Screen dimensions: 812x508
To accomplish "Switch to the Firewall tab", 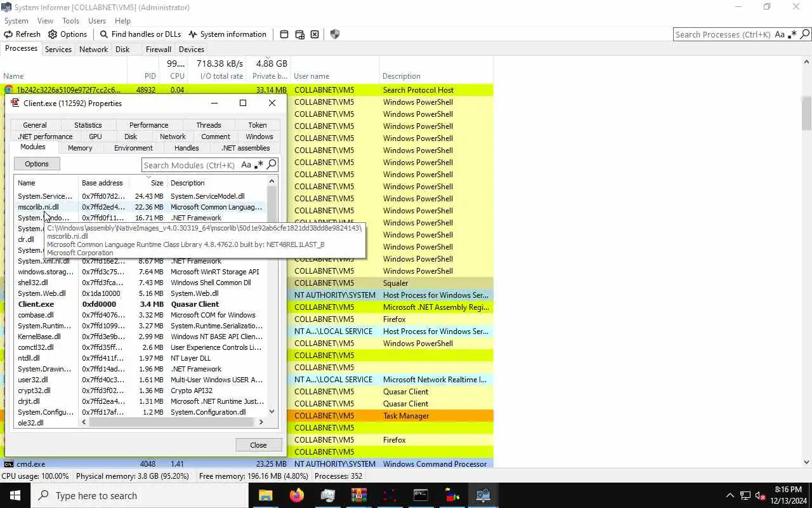I will click(158, 50).
